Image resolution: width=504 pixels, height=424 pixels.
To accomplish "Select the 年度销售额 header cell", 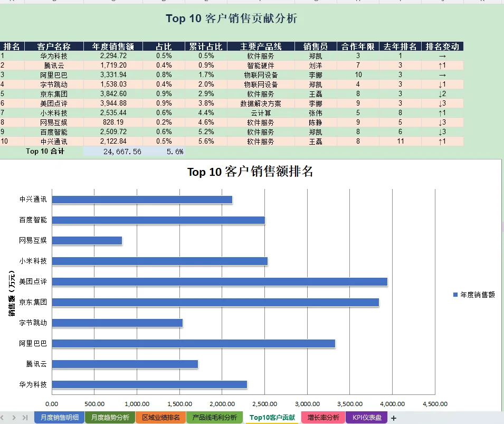I will pyautogui.click(x=113, y=46).
